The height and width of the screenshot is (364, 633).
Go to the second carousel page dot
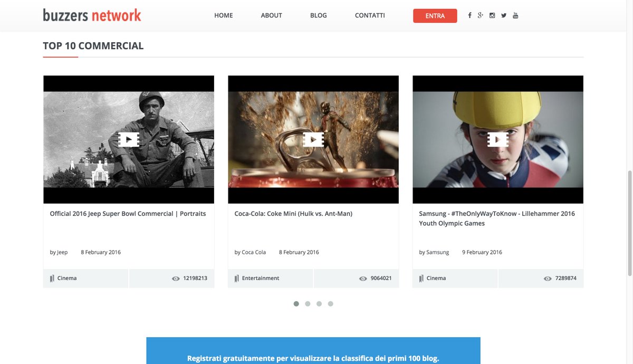click(x=308, y=304)
